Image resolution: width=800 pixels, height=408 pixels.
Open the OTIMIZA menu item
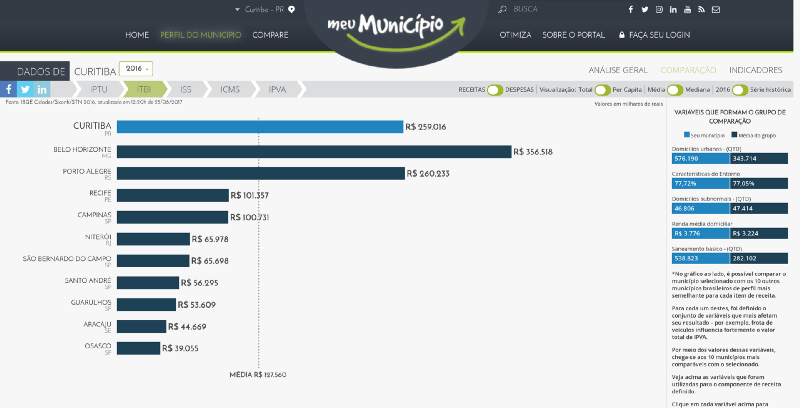[515, 35]
